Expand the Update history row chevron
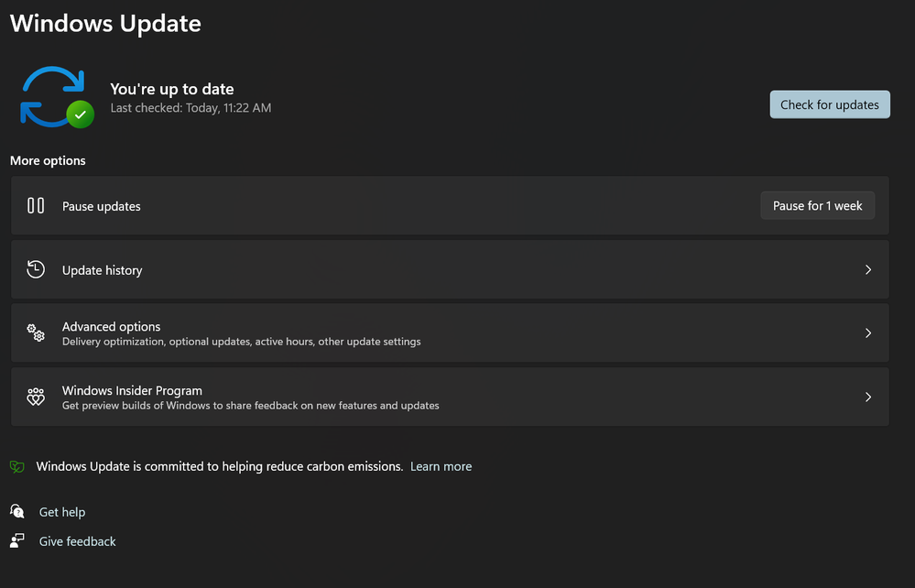 (x=868, y=269)
